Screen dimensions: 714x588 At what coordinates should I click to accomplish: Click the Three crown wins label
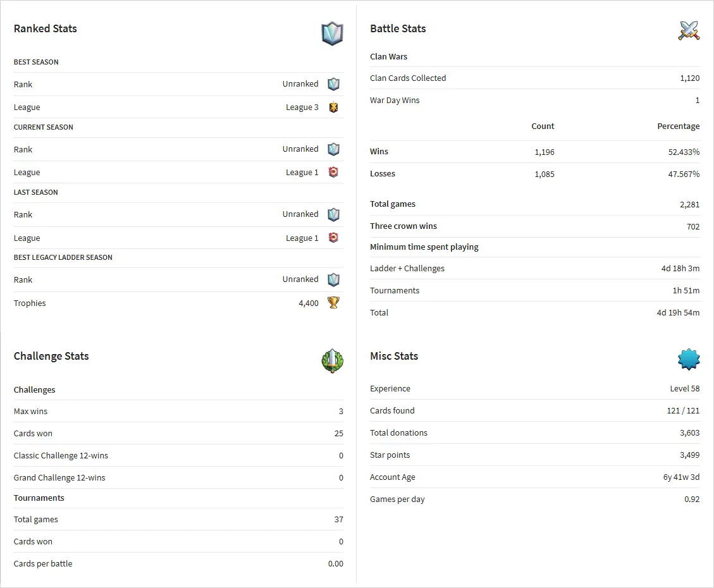[x=403, y=226]
